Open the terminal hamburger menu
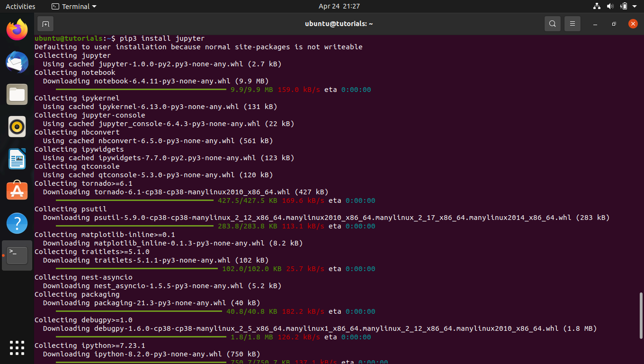 572,23
